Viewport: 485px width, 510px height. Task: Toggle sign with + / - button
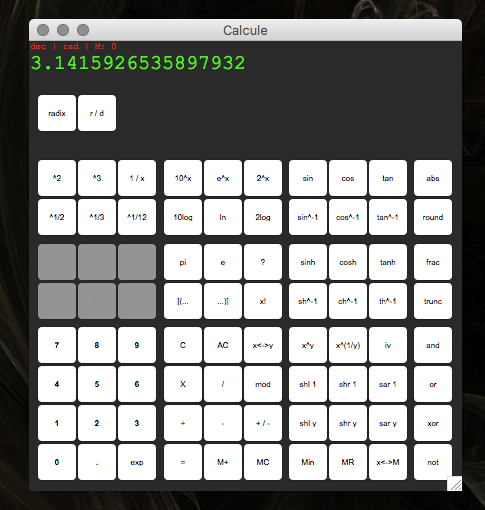(x=263, y=423)
